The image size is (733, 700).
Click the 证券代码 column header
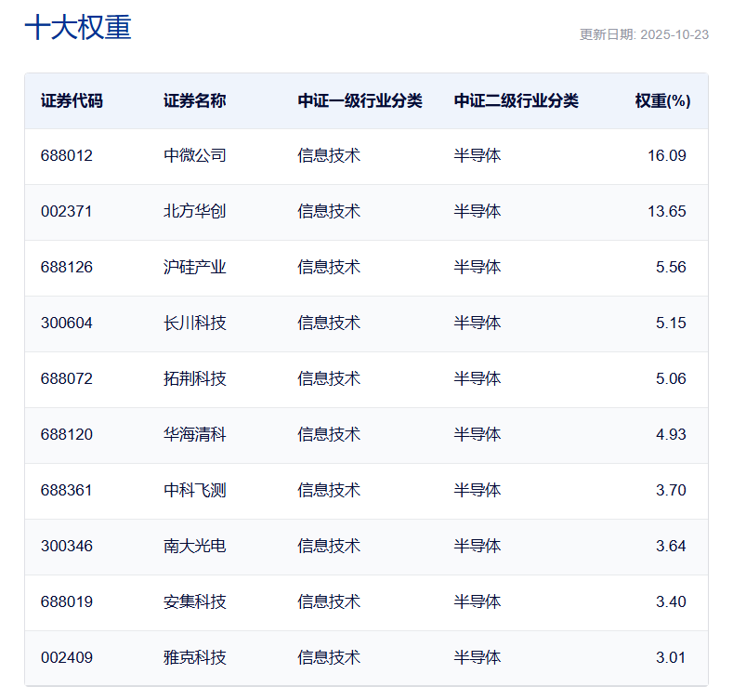pos(72,101)
